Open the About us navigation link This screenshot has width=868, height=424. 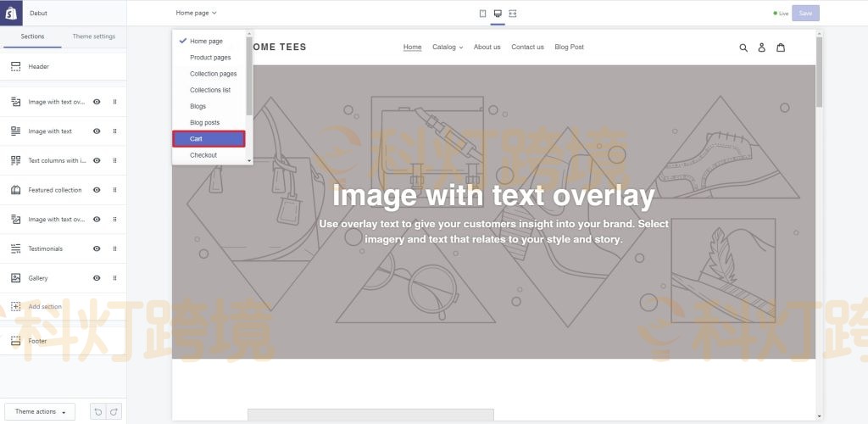[x=487, y=47]
